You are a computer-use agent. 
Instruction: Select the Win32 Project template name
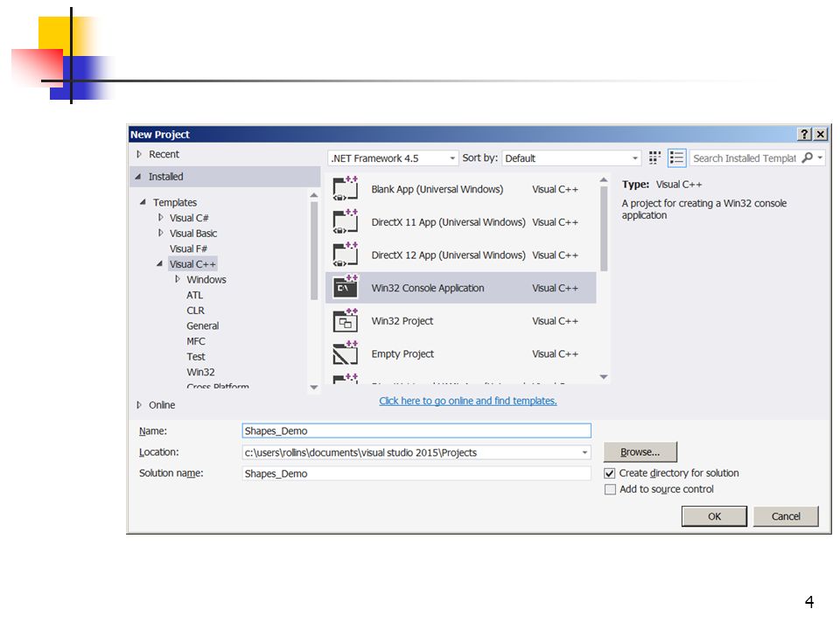point(402,321)
